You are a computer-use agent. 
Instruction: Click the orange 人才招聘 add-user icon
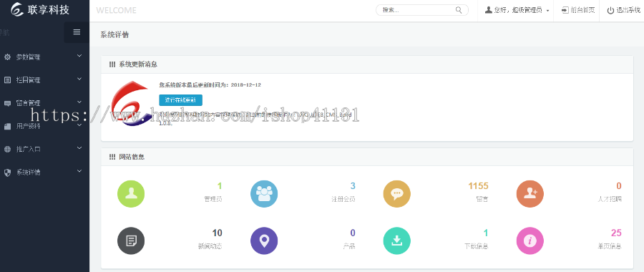[530, 194]
